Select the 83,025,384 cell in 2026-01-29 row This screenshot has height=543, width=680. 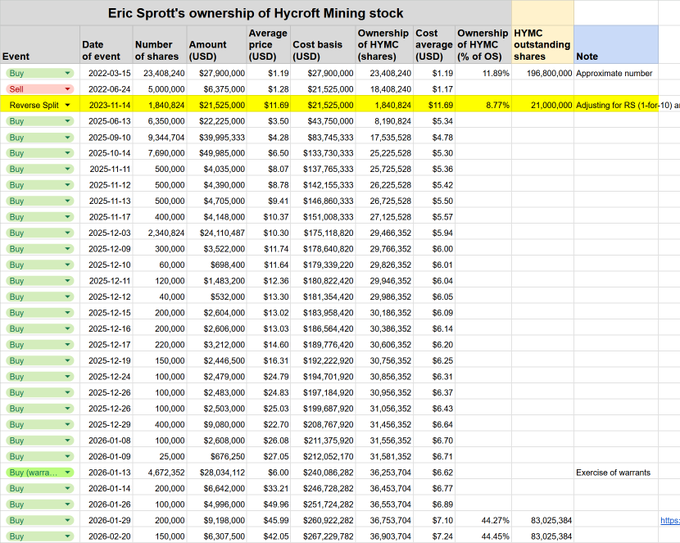pos(543,520)
